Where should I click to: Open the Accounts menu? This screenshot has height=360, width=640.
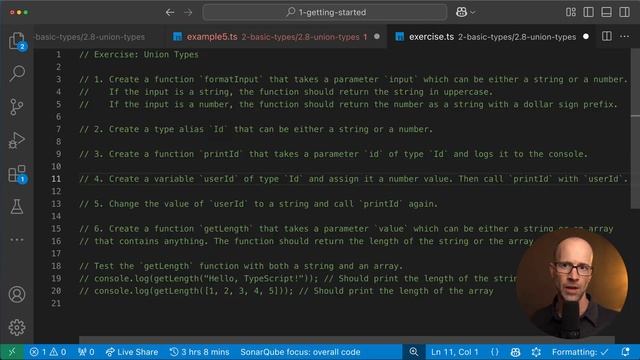tap(17, 294)
